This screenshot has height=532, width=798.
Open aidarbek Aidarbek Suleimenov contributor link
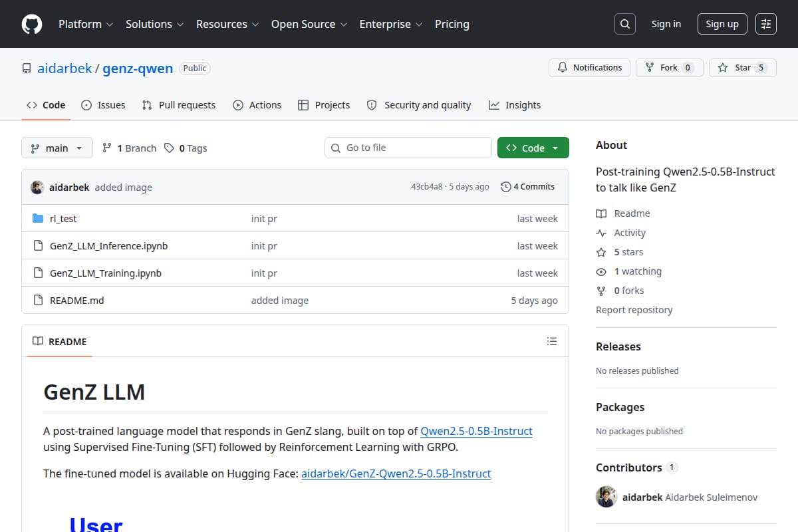[690, 497]
